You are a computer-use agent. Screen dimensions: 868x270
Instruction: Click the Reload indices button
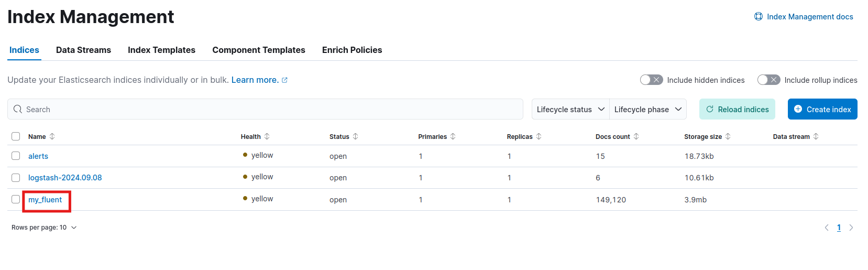coord(737,109)
